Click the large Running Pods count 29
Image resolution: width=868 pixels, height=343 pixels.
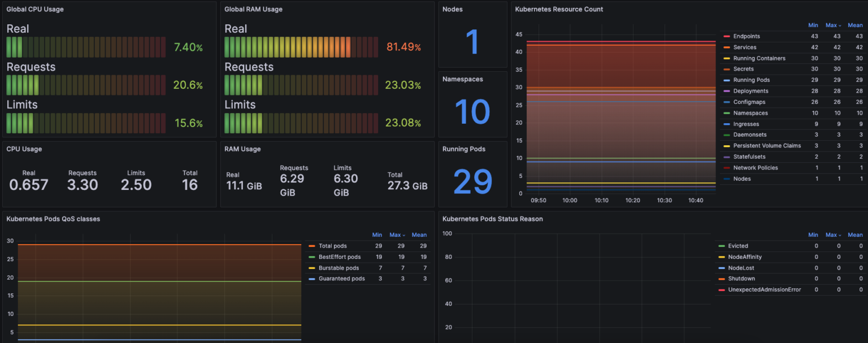[472, 182]
